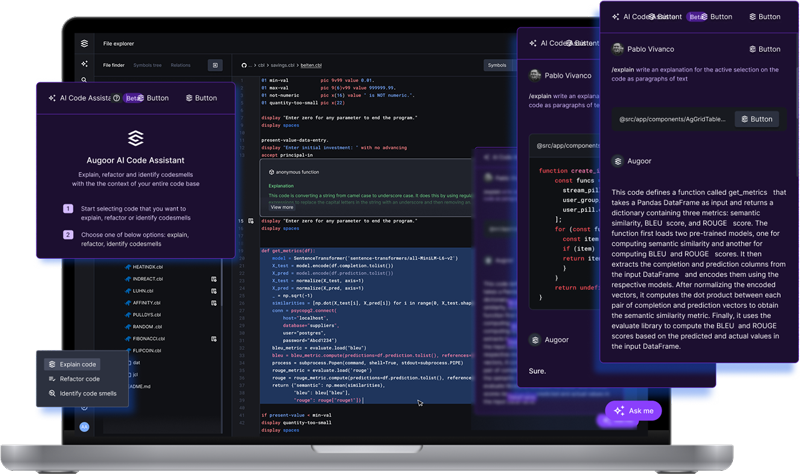
Task: Open the RANDOM .cbl file
Action: coord(147,327)
